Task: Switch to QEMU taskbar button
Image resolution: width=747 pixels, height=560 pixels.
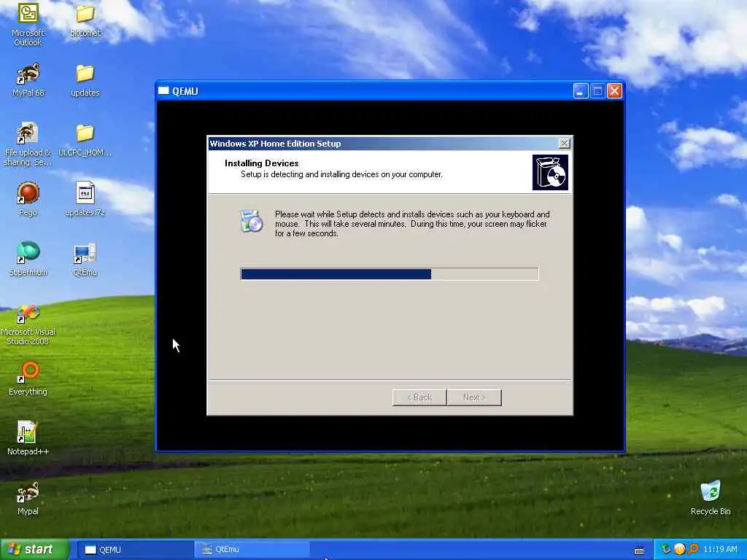Action: pyautogui.click(x=135, y=550)
